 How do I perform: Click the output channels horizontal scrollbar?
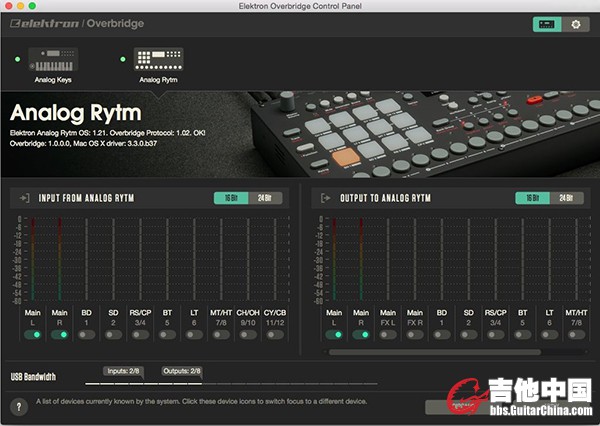click(435, 352)
